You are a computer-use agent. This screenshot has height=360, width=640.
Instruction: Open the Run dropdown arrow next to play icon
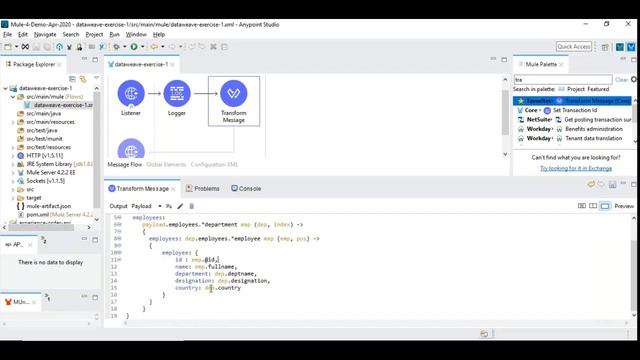[x=142, y=47]
